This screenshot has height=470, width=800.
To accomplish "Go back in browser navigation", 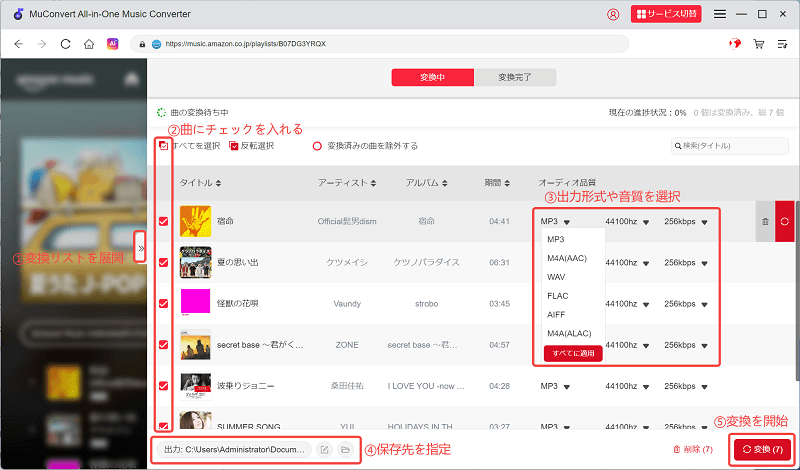I will 19,44.
